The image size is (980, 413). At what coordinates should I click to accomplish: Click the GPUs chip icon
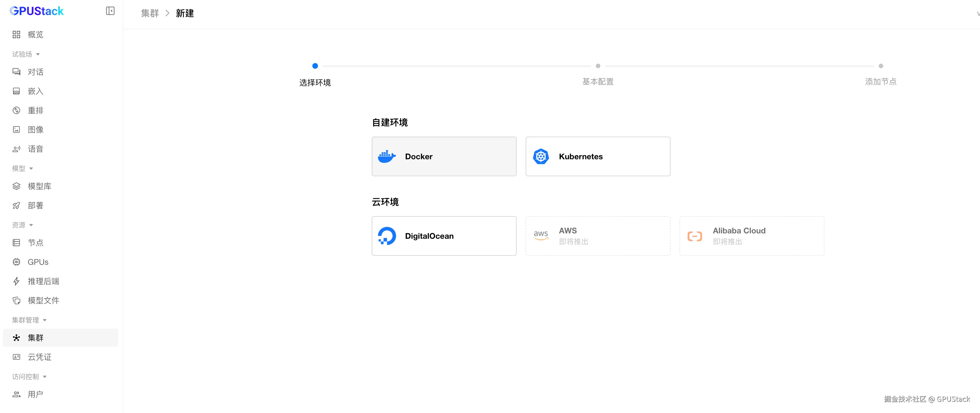[16, 262]
